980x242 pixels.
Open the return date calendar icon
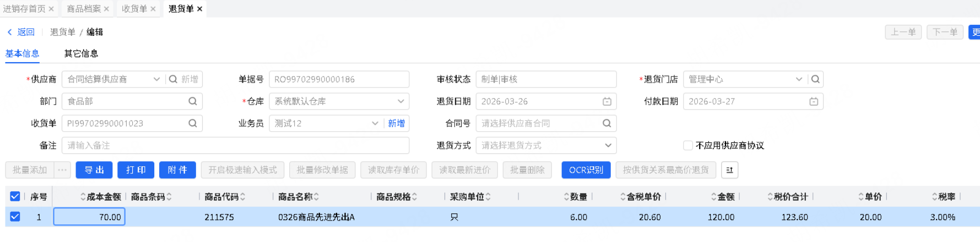click(x=607, y=101)
